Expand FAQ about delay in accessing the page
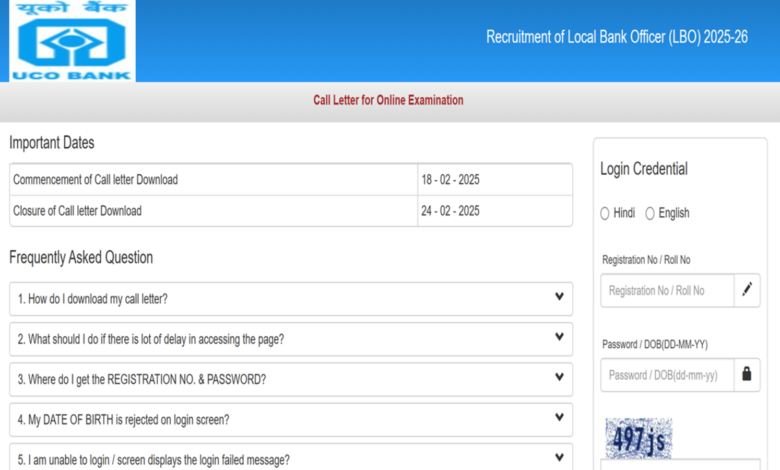The image size is (780, 470). (x=291, y=339)
